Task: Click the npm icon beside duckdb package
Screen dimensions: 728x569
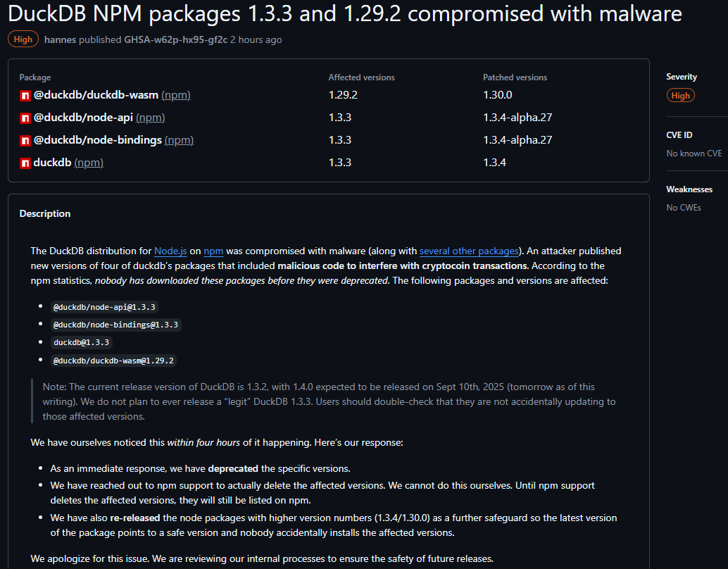Action: (25, 163)
